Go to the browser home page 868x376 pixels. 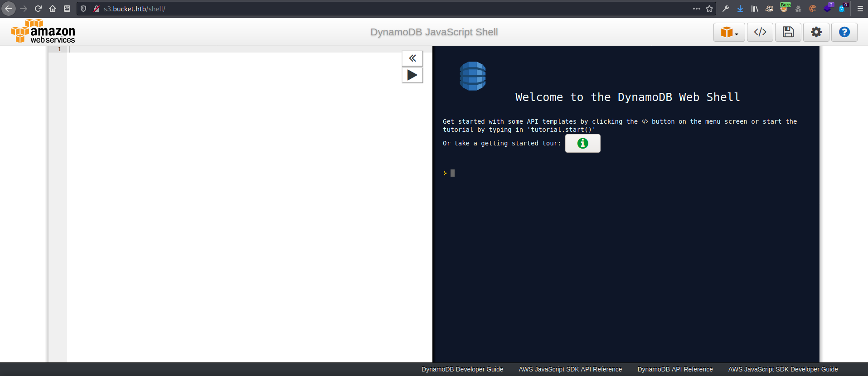click(x=53, y=9)
